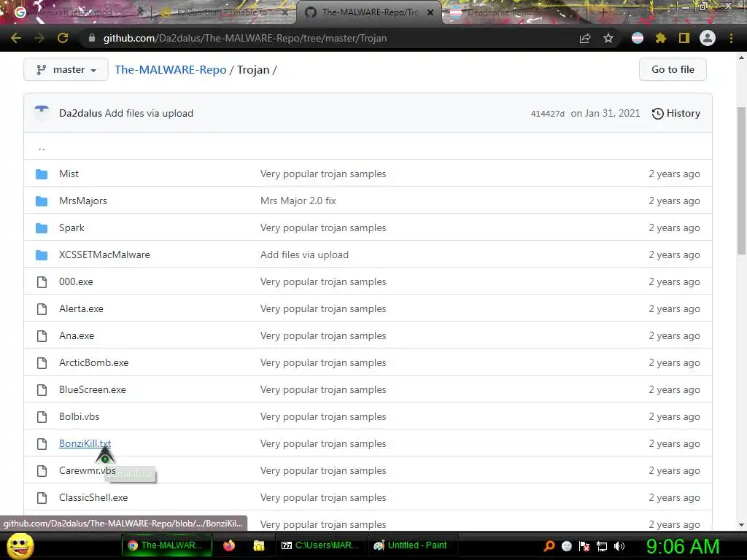Share this page from address bar
Viewport: 747px width, 560px height.
585,38
